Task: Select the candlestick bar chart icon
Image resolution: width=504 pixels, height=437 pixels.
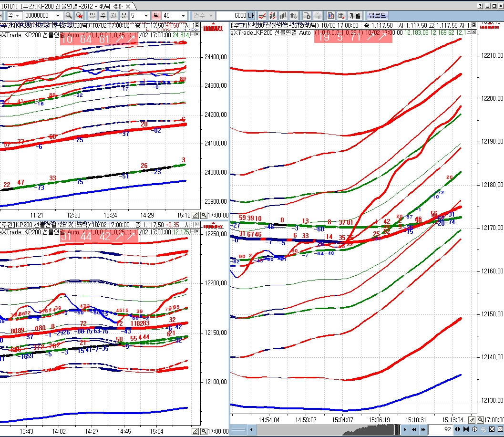Action: (x=273, y=15)
